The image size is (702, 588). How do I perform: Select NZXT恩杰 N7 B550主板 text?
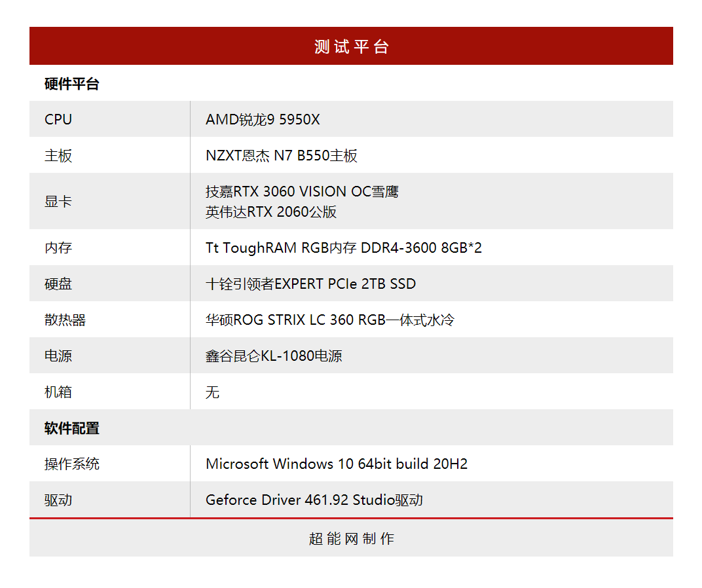click(x=281, y=156)
